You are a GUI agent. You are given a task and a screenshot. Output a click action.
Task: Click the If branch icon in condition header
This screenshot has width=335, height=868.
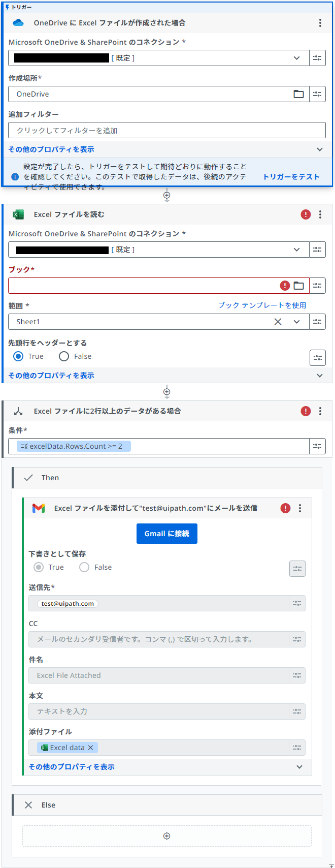coord(18,411)
